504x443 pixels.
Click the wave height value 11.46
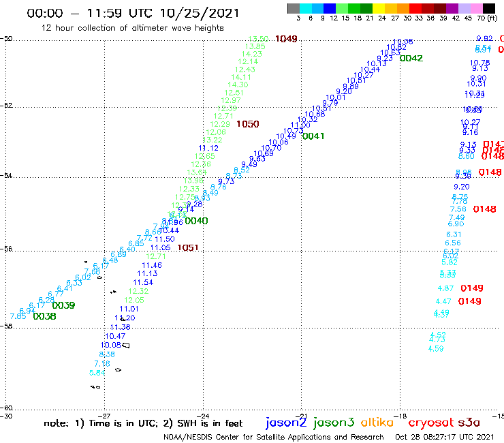coord(152,265)
